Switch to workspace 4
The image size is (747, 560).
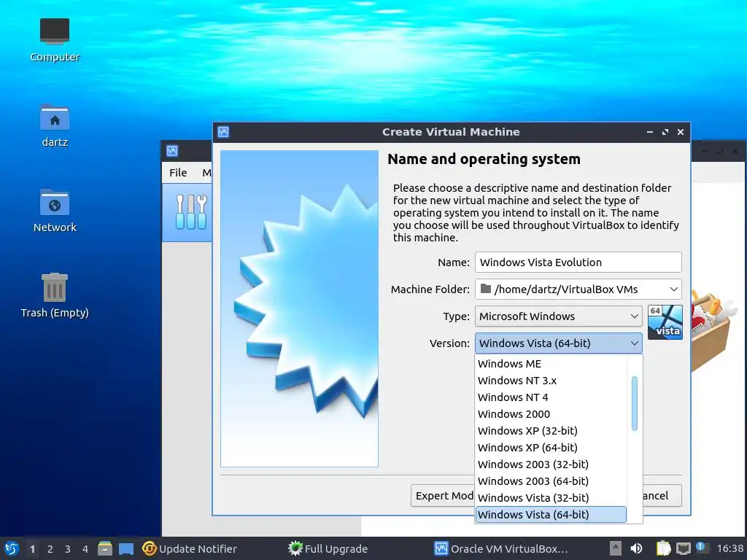(85, 548)
